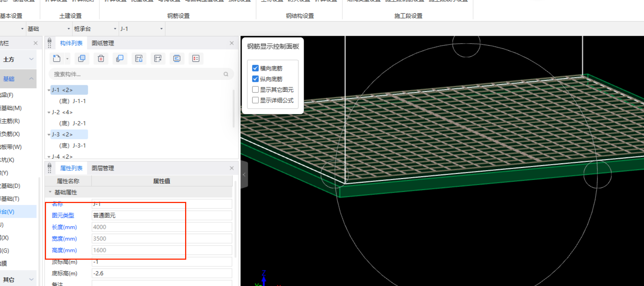
Task: Collapse the 基础 sidebar section
Action: click(31, 79)
